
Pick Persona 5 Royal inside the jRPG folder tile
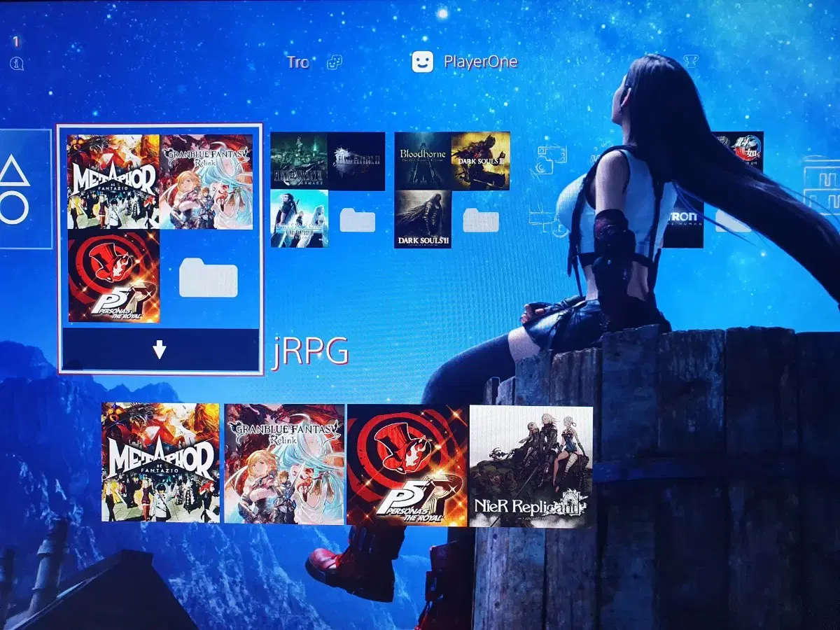click(113, 276)
